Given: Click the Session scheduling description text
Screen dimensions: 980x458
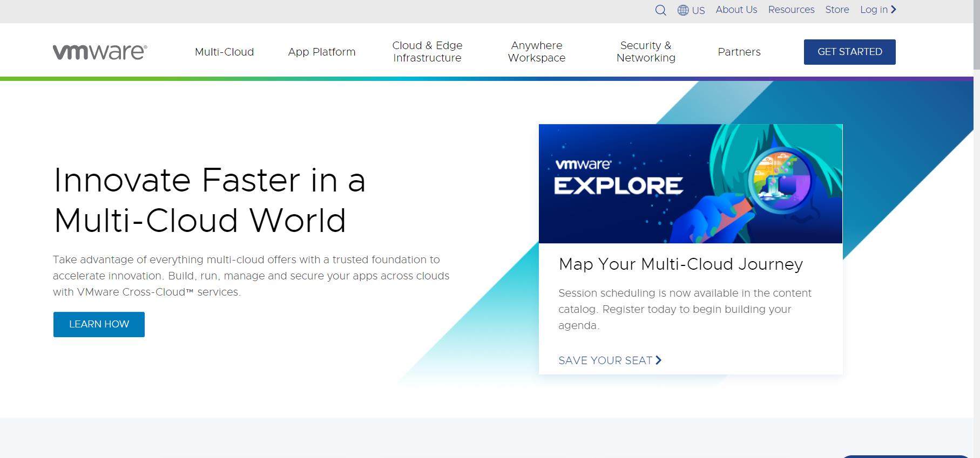Looking at the screenshot, I should point(685,309).
